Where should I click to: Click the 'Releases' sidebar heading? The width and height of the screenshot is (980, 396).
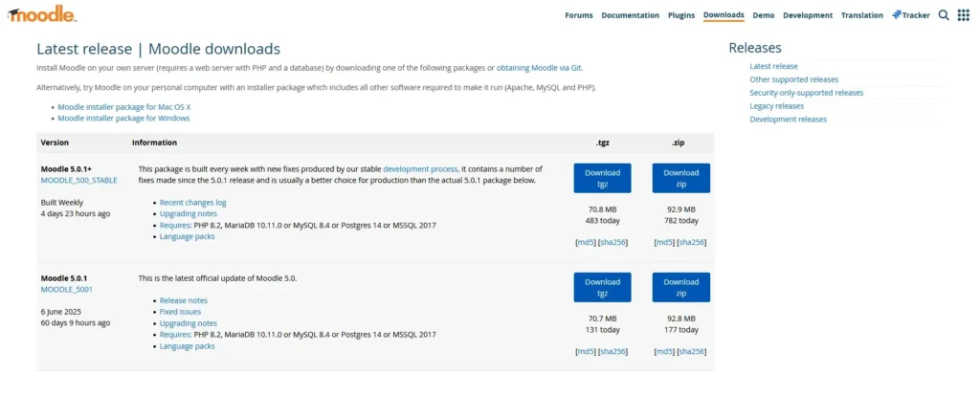[x=755, y=48]
